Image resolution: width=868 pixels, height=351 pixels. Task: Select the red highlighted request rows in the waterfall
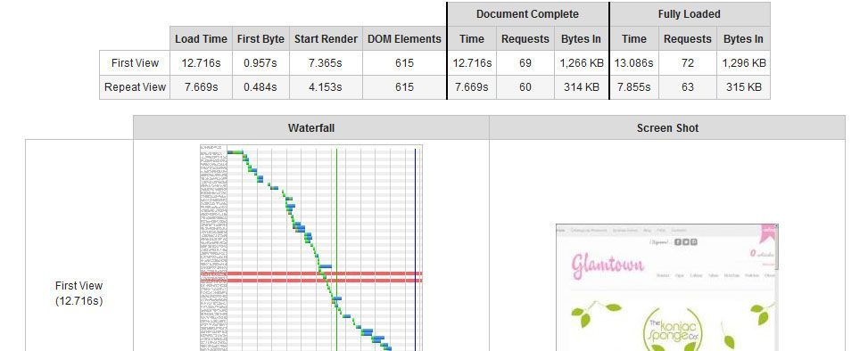coord(311,277)
